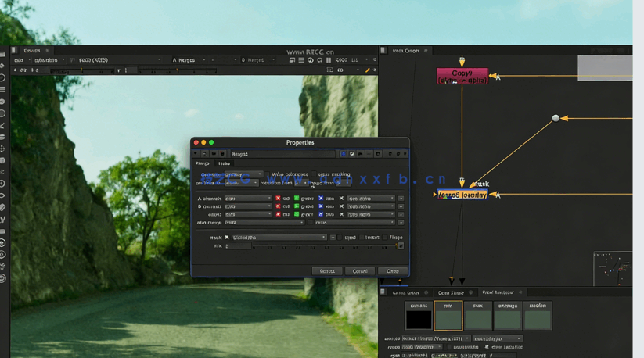The height and width of the screenshot is (358, 644).
Task: Click the Close button in Properties dialog
Action: coord(392,271)
